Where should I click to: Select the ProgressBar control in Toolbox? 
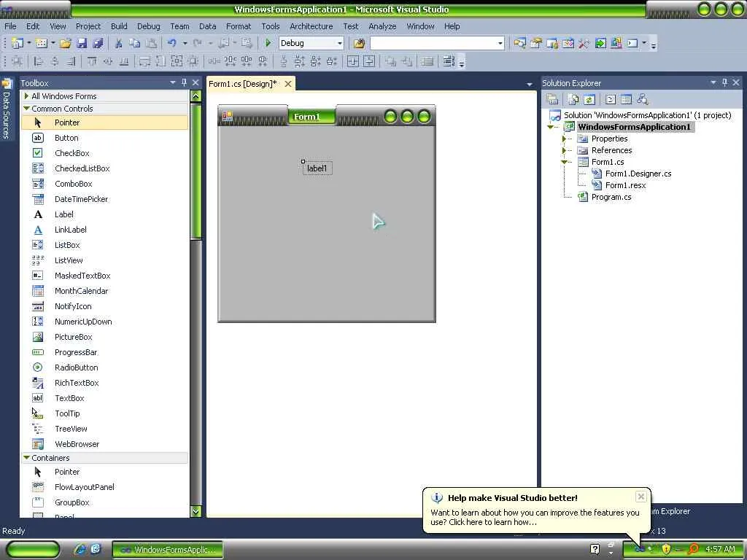[x=76, y=352]
